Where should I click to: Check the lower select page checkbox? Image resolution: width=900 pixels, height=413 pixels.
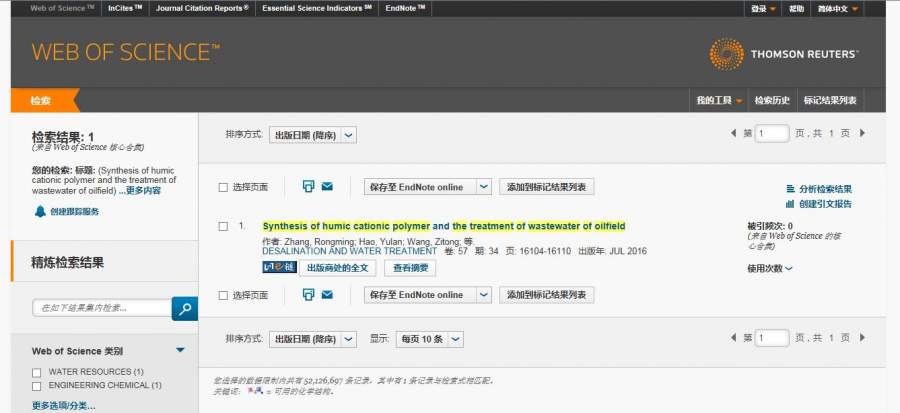pos(223,295)
